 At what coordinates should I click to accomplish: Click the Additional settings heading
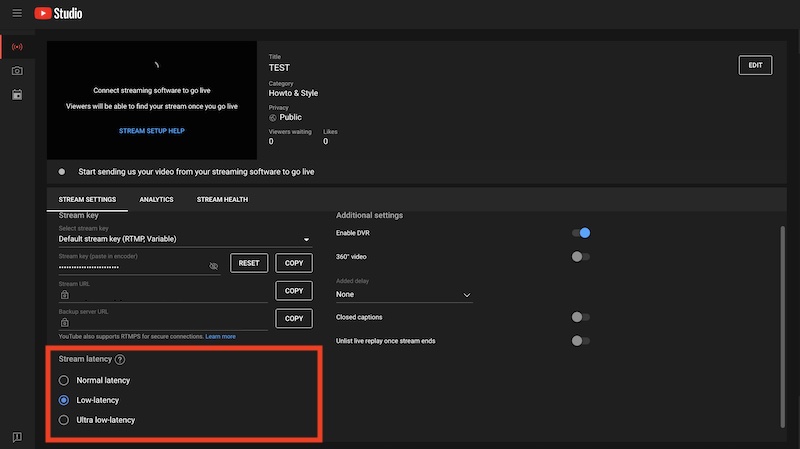[369, 215]
